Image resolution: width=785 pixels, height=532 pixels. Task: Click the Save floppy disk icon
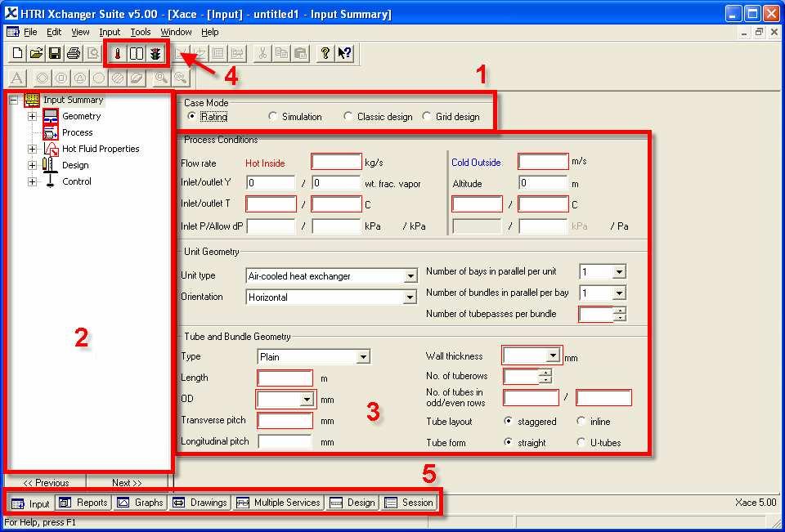pos(55,53)
